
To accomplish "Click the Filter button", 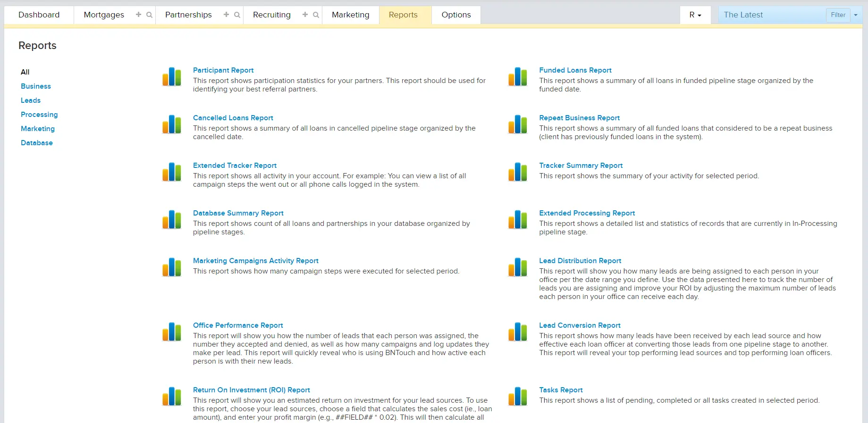I will click(x=838, y=15).
